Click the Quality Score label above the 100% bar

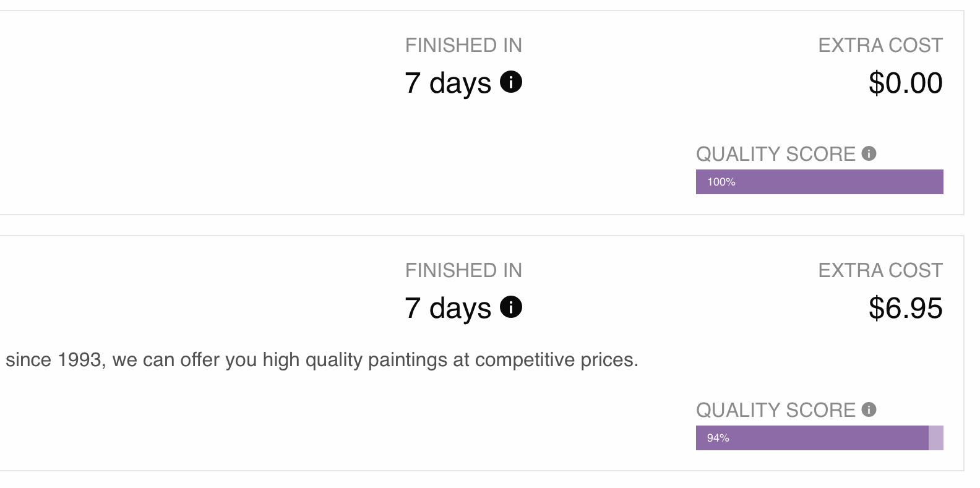click(775, 154)
